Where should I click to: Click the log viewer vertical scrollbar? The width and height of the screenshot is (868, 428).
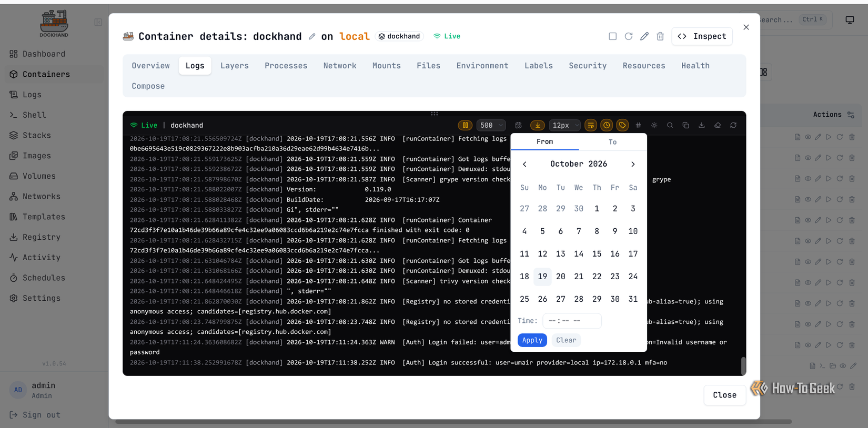[743, 366]
